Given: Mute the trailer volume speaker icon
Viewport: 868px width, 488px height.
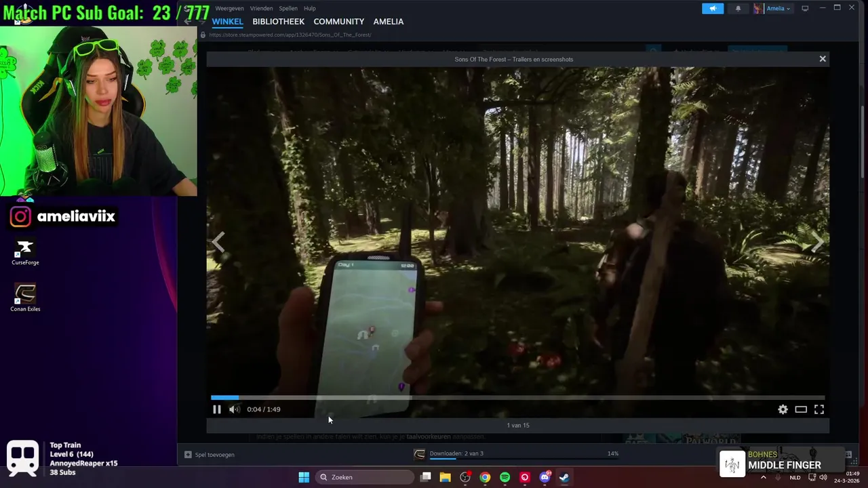Looking at the screenshot, I should point(234,409).
